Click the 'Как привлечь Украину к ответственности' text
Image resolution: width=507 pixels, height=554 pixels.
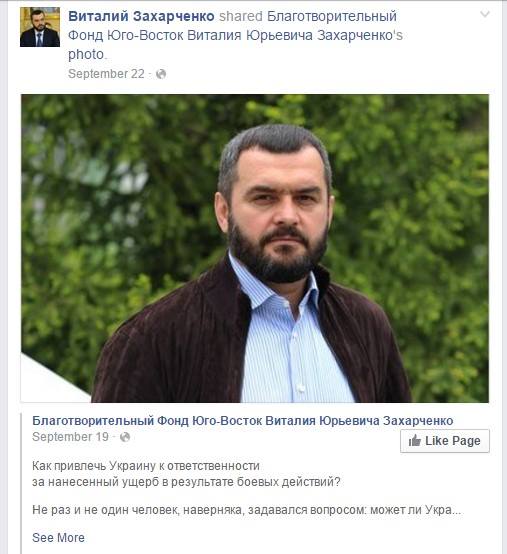146,466
